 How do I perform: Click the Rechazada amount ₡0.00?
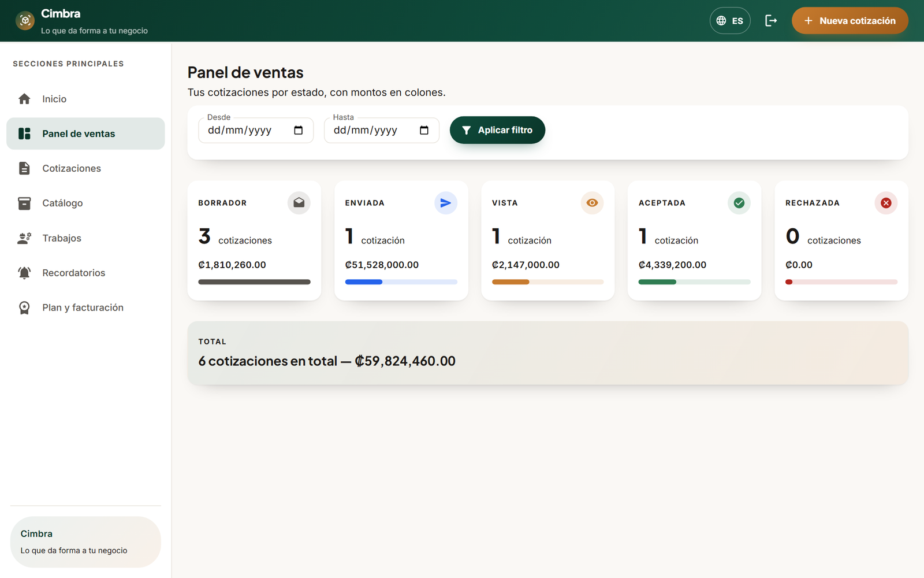(x=799, y=265)
